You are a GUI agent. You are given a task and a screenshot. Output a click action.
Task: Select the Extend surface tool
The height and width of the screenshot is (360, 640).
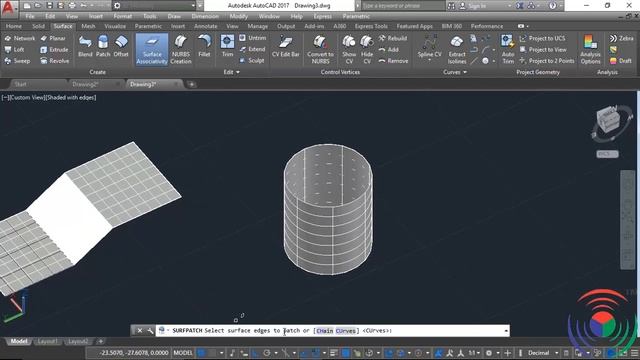[x=252, y=49]
